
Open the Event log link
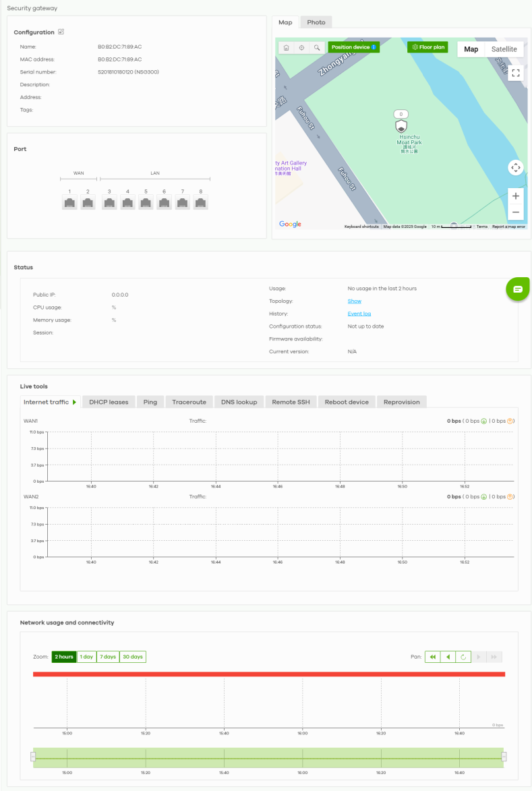tap(359, 314)
